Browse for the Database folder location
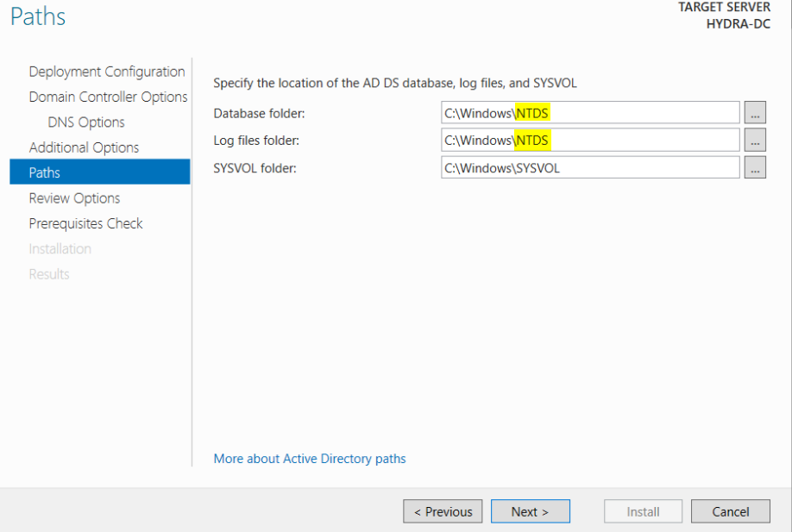Viewport: 792px width, 532px height. (755, 113)
